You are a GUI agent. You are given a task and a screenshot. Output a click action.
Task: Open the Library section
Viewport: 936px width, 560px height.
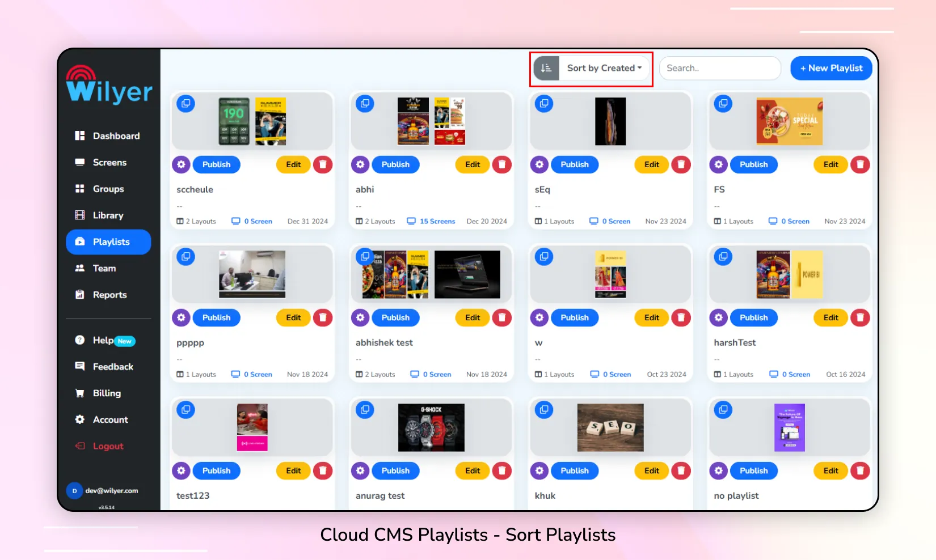pos(108,215)
